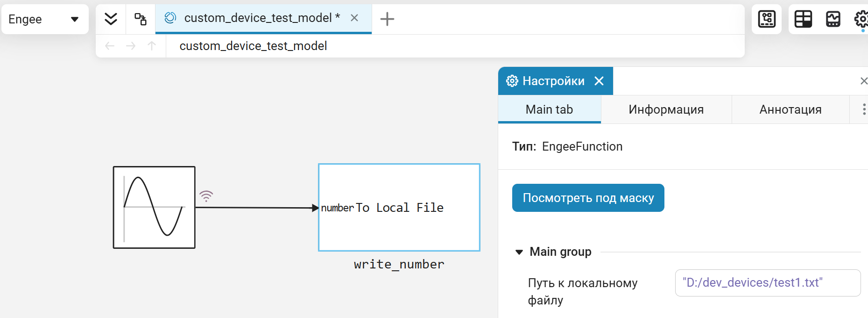
Task: Click the Посмотреть под маску button
Action: [588, 198]
